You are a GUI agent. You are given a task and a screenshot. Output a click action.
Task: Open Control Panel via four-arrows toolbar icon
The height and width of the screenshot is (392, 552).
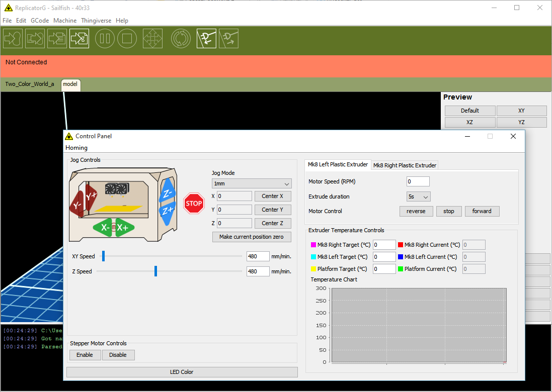pos(153,38)
